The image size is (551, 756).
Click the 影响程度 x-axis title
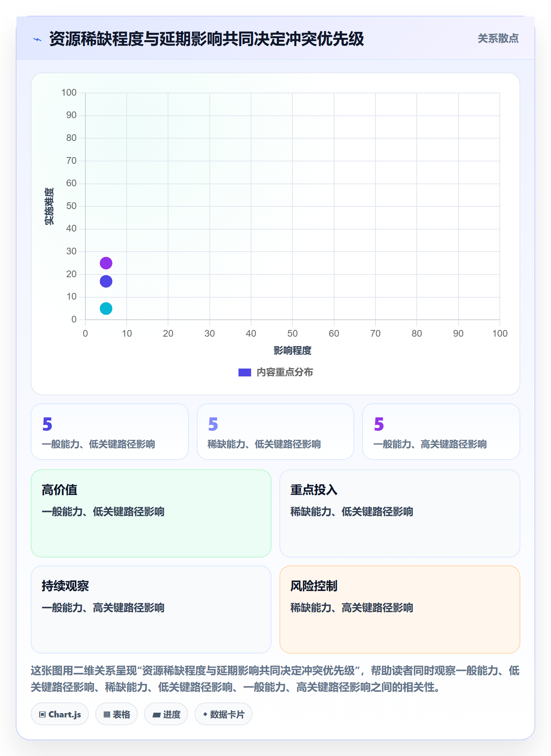tap(292, 350)
